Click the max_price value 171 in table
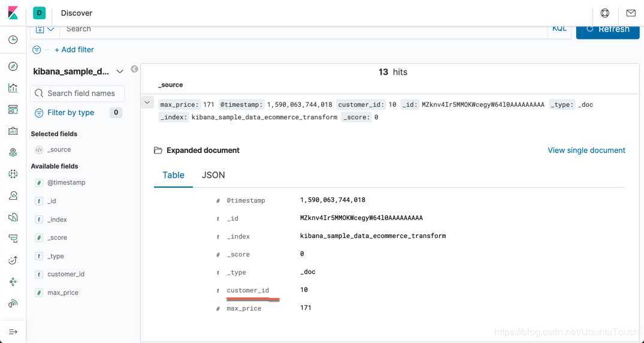The width and height of the screenshot is (644, 343). point(306,308)
